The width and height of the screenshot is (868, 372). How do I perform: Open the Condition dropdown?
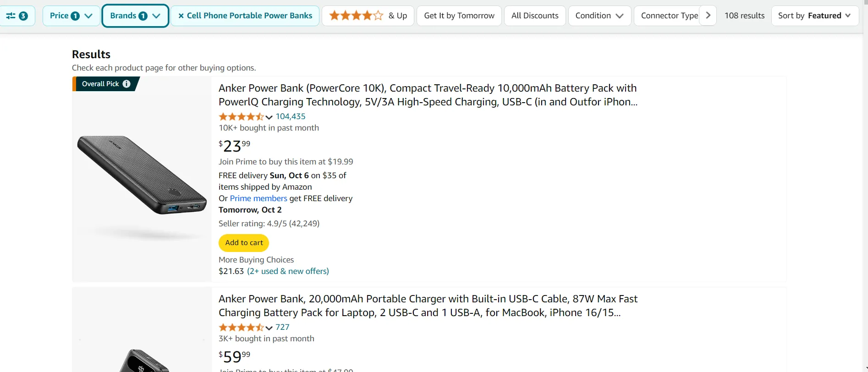(x=599, y=15)
